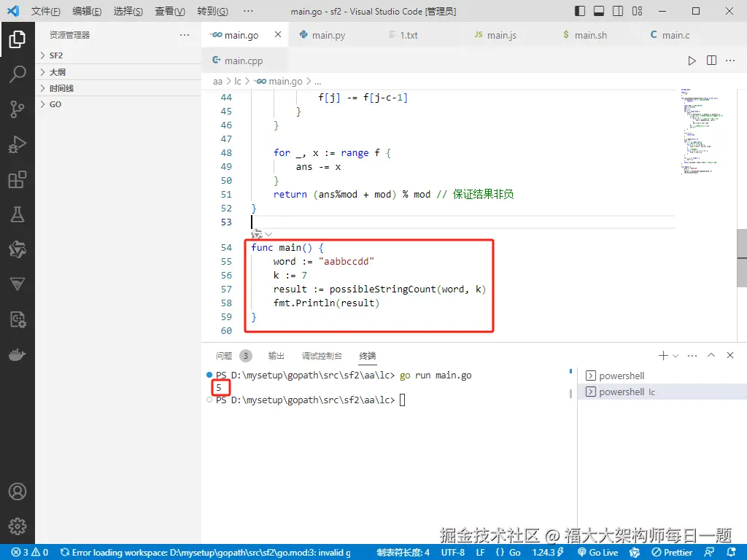This screenshot has width=747, height=560.
Task: Open the 文件(F) menu
Action: click(46, 11)
